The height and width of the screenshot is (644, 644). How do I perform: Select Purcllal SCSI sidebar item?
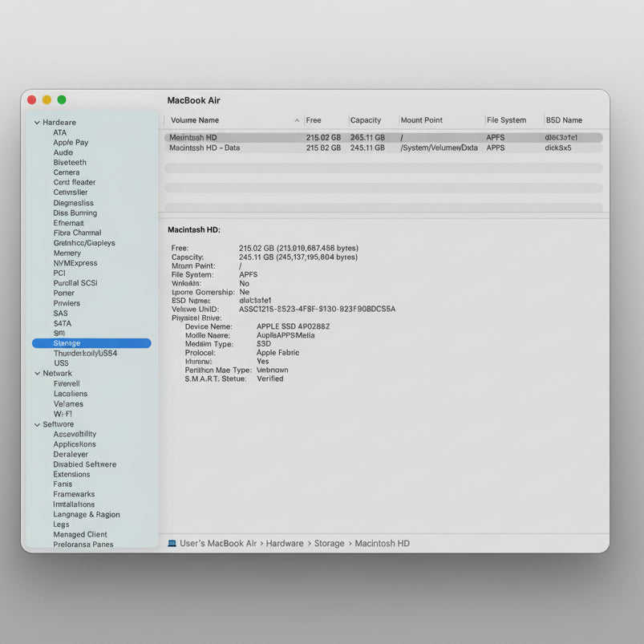click(75, 283)
